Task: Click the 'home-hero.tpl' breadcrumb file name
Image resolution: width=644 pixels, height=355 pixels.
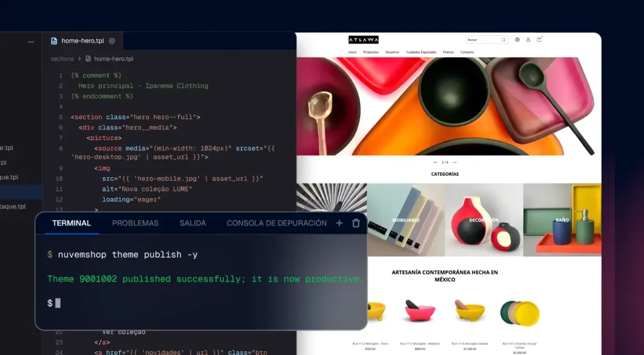Action: pos(114,59)
